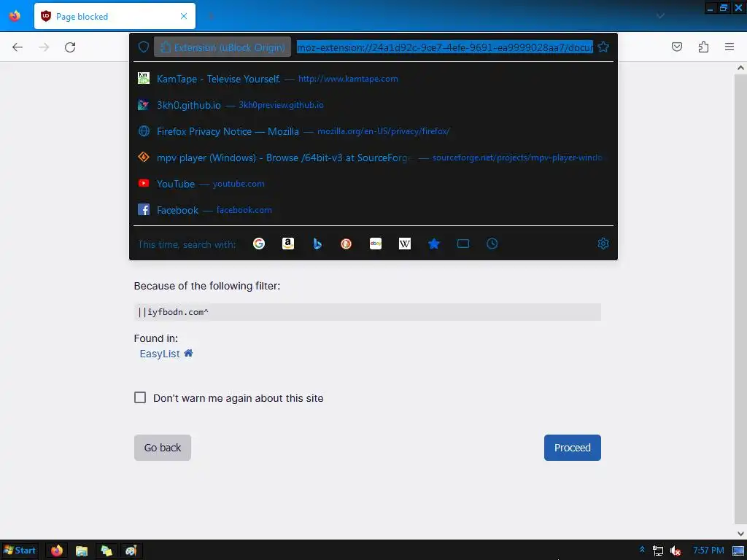The image size is (747, 560).
Task: Search this time with eBay
Action: [x=376, y=244]
